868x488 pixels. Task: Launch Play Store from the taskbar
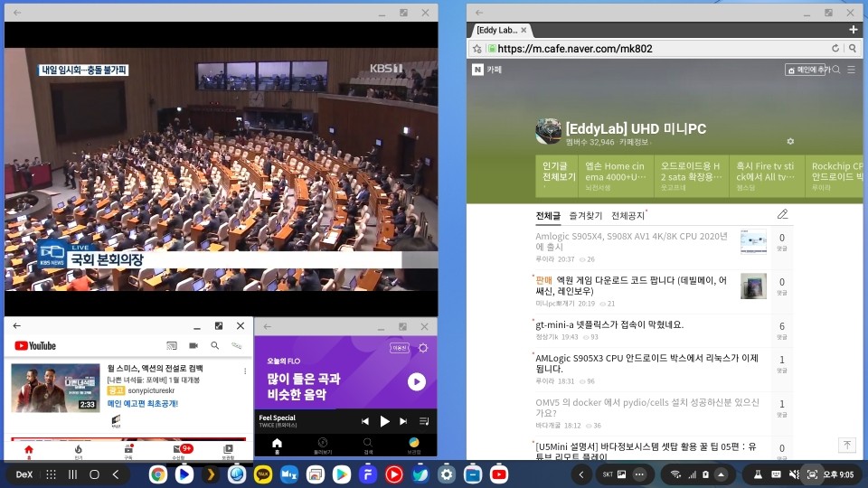pyautogui.click(x=342, y=474)
